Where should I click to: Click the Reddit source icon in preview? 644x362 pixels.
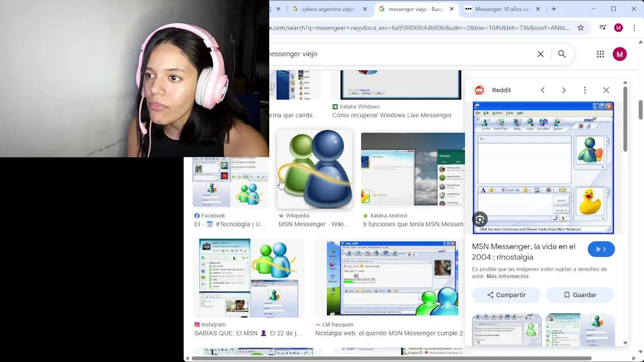(x=479, y=90)
